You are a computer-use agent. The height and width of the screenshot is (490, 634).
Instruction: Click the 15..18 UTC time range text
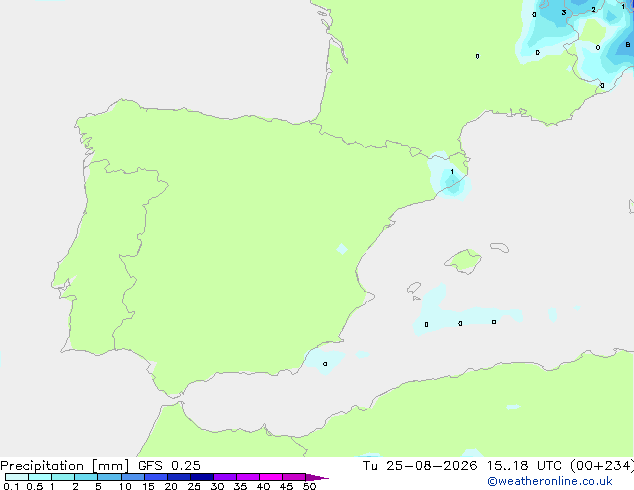(524, 466)
